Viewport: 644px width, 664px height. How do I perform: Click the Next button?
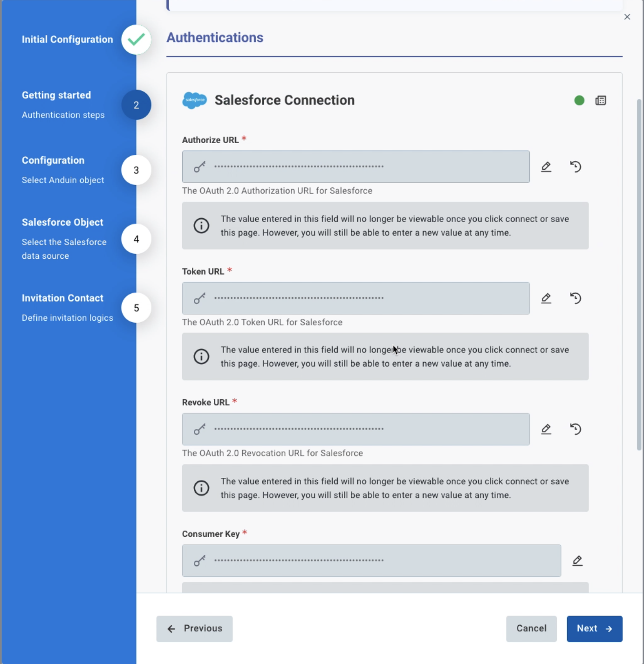pyautogui.click(x=595, y=629)
